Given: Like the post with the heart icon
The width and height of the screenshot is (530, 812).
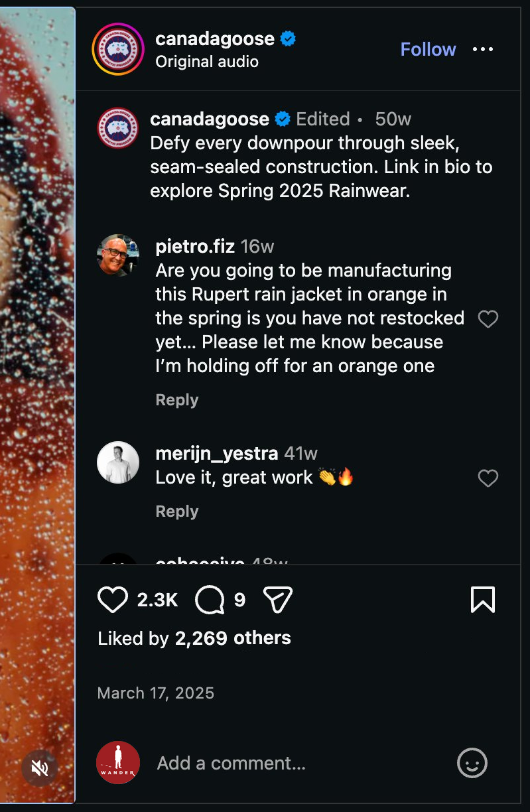Looking at the screenshot, I should pyautogui.click(x=113, y=600).
